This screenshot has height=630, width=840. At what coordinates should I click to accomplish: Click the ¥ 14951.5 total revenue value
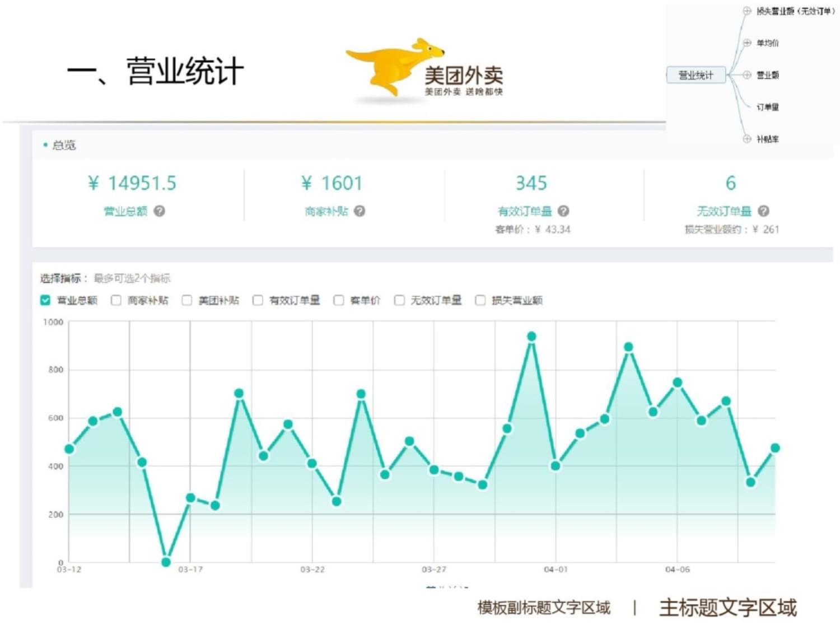pyautogui.click(x=132, y=183)
